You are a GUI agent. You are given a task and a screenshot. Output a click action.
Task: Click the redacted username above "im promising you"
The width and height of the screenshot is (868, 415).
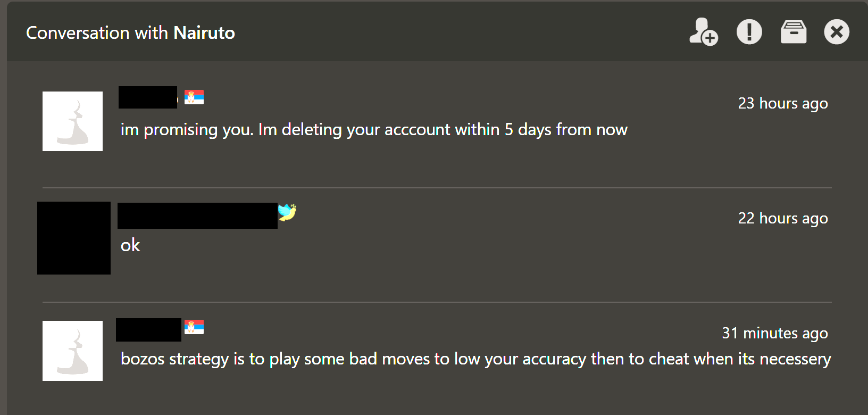point(148,97)
